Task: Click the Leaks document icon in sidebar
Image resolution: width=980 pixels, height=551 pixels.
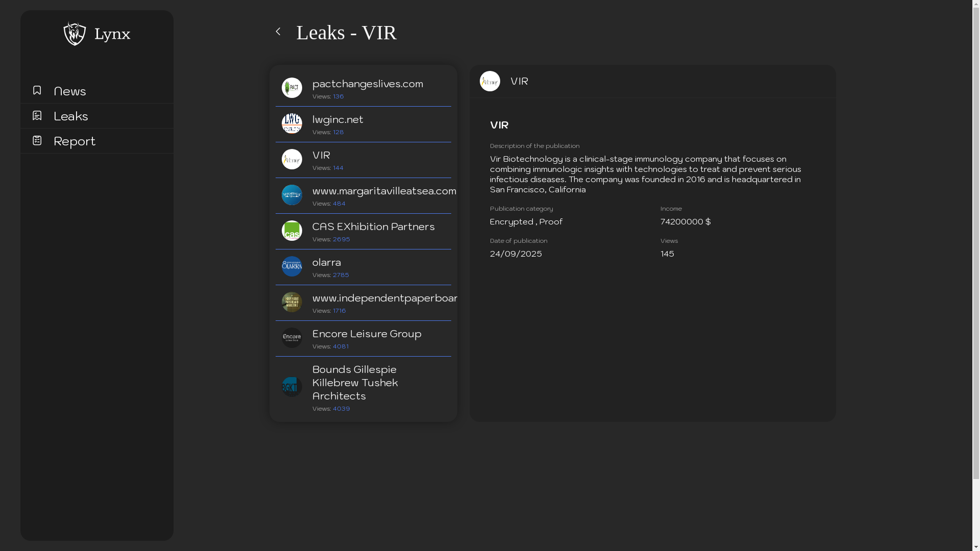Action: 37,116
